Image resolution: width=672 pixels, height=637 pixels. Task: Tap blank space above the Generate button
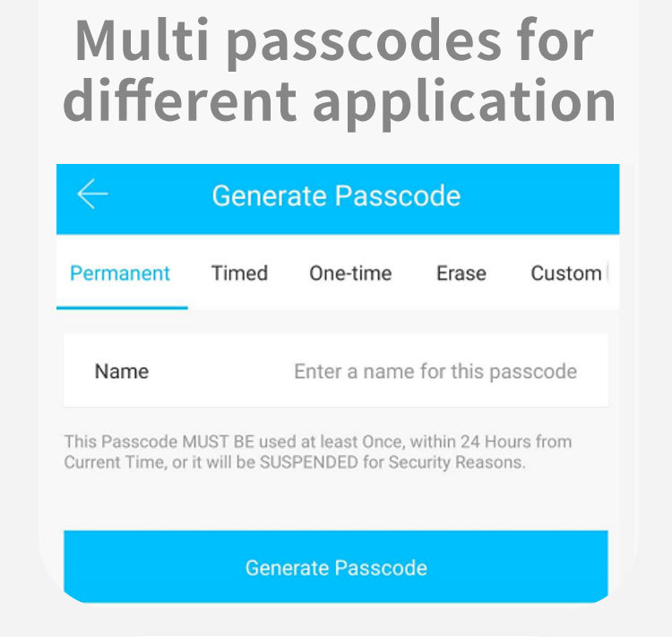tap(336, 502)
